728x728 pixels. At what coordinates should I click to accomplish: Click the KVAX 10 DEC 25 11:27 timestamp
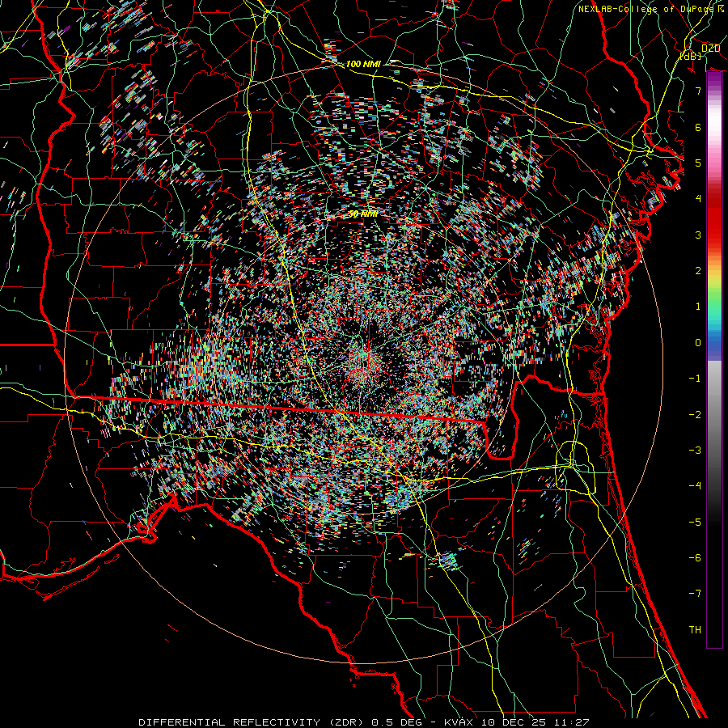(517, 722)
